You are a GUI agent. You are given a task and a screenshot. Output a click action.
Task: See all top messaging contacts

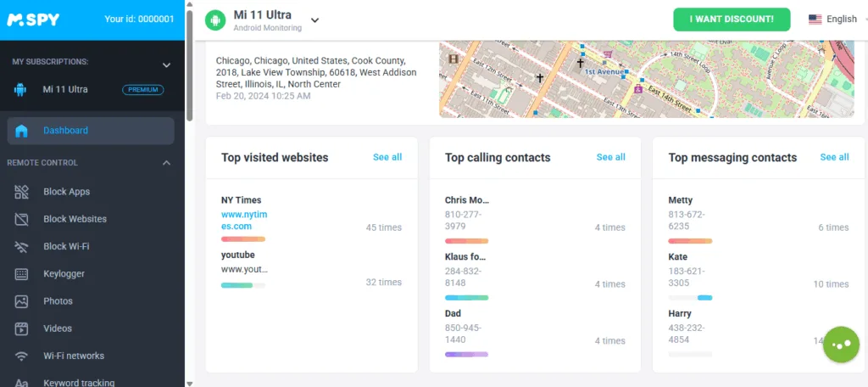(x=834, y=158)
